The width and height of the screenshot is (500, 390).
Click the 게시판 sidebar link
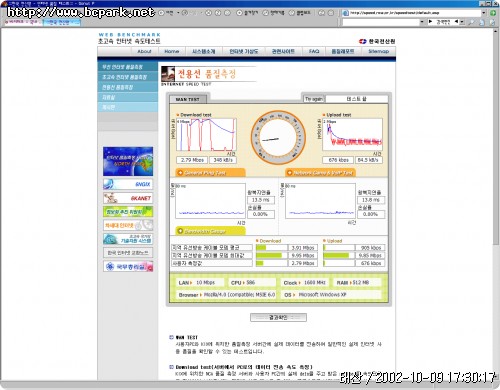coord(128,107)
